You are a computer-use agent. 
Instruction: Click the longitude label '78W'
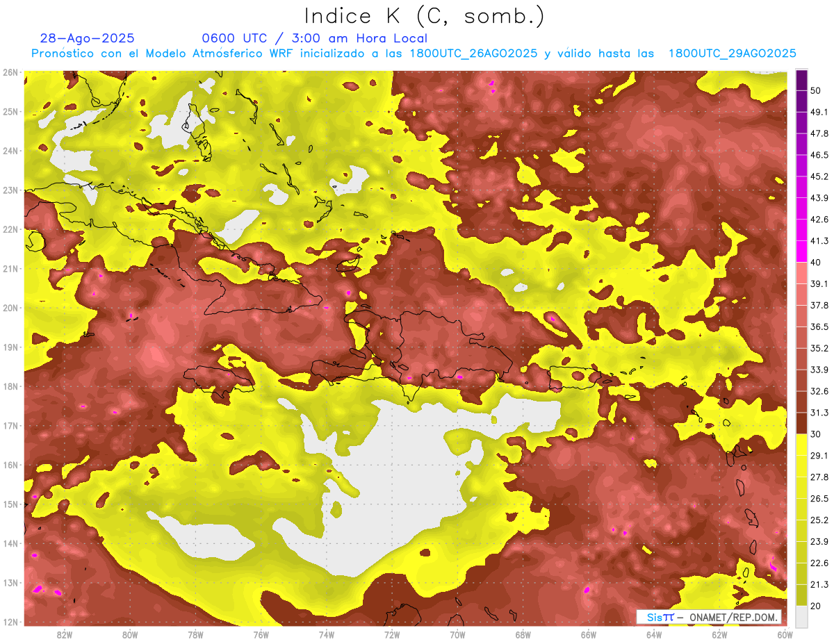[195, 634]
